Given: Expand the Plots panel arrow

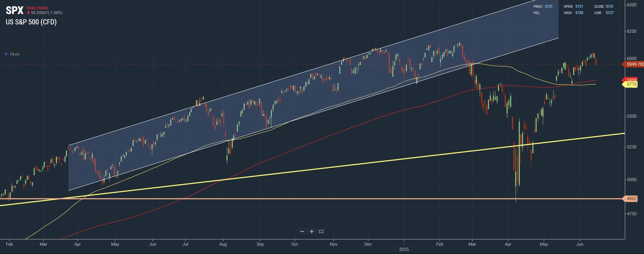Looking at the screenshot, I should point(6,54).
